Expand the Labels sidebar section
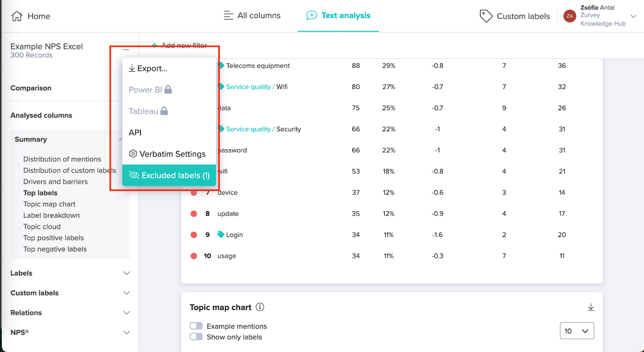Image resolution: width=644 pixels, height=352 pixels. pos(126,273)
